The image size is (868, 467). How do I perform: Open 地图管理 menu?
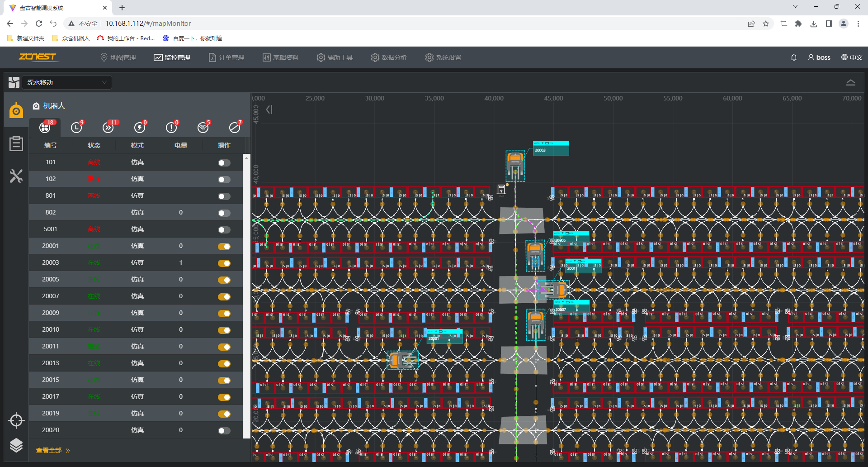(x=118, y=57)
